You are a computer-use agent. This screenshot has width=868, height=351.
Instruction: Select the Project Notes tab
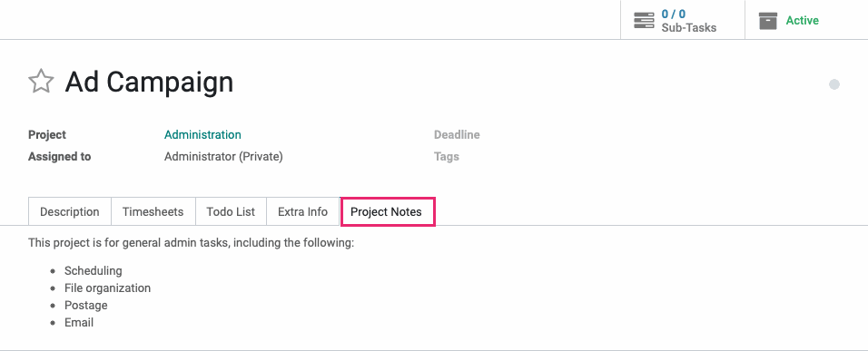click(387, 211)
